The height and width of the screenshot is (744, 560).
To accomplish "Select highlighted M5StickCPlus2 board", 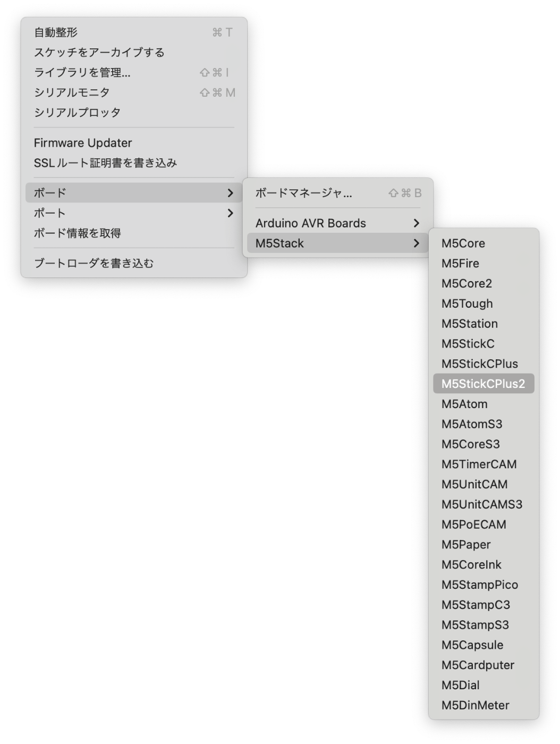I will click(x=483, y=384).
